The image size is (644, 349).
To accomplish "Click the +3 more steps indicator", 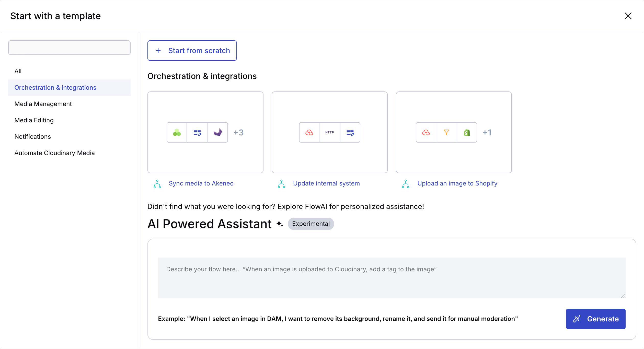I will (238, 132).
